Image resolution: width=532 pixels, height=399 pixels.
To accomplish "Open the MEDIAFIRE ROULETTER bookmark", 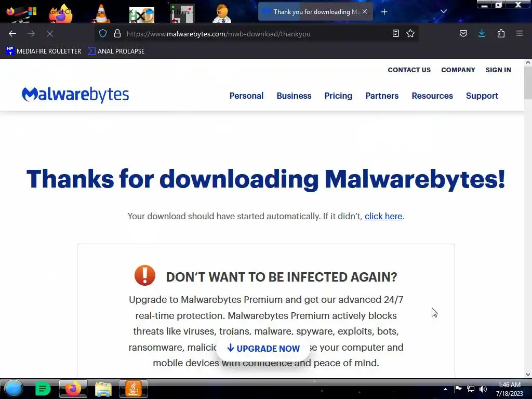I will (x=44, y=51).
